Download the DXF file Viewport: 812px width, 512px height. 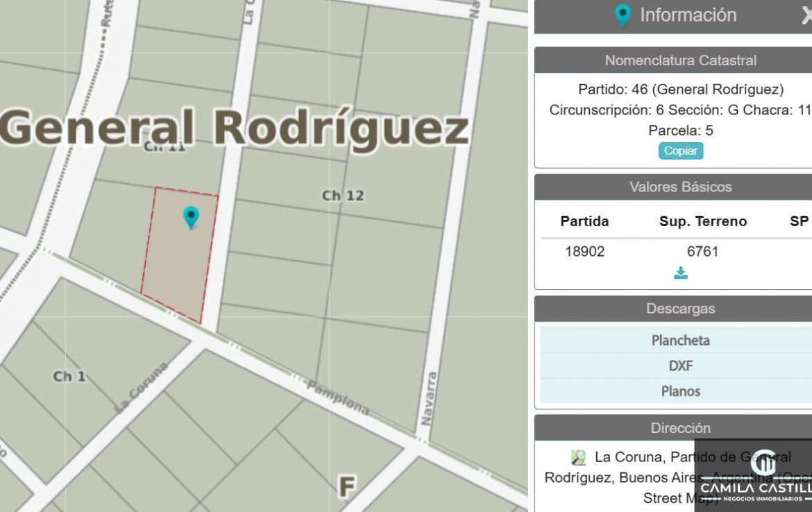(680, 366)
